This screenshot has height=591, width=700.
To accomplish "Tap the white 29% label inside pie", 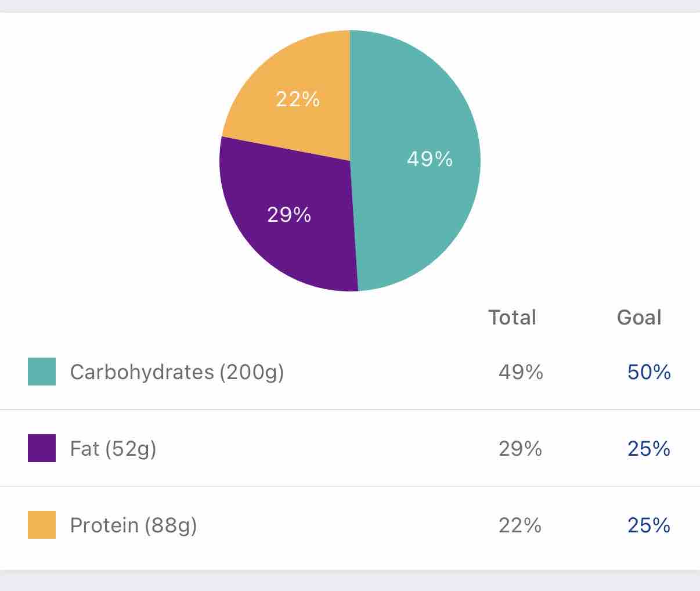I will coord(289,215).
